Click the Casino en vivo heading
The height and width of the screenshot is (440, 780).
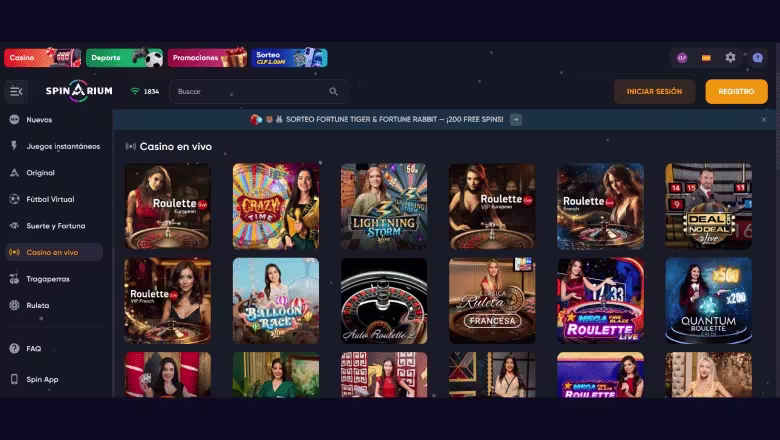click(176, 146)
